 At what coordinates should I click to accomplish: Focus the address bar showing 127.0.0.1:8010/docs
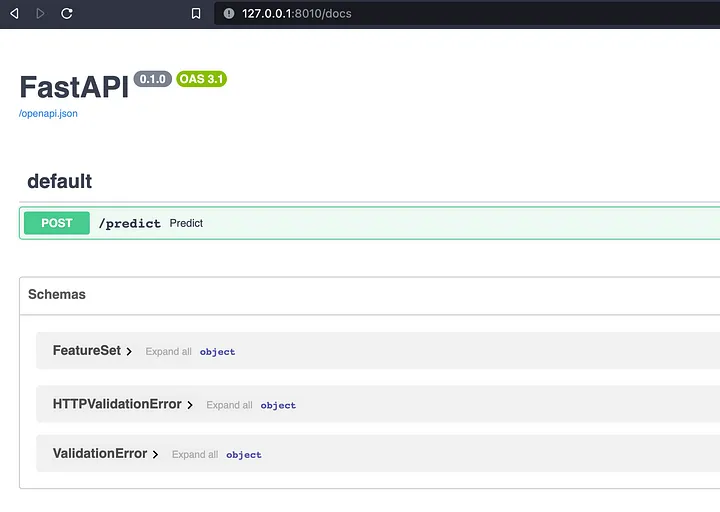point(400,14)
